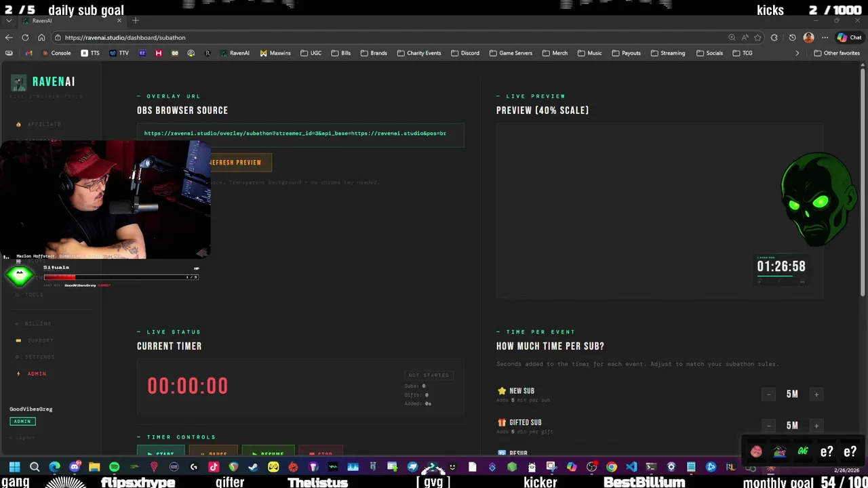This screenshot has width=868, height=488.
Task: Click the browser Back arrow
Action: [x=9, y=37]
